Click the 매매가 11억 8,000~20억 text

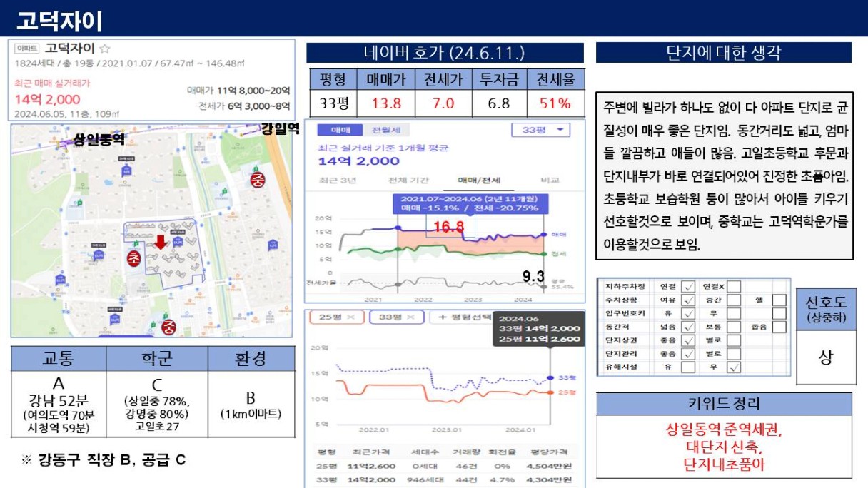pyautogui.click(x=238, y=91)
